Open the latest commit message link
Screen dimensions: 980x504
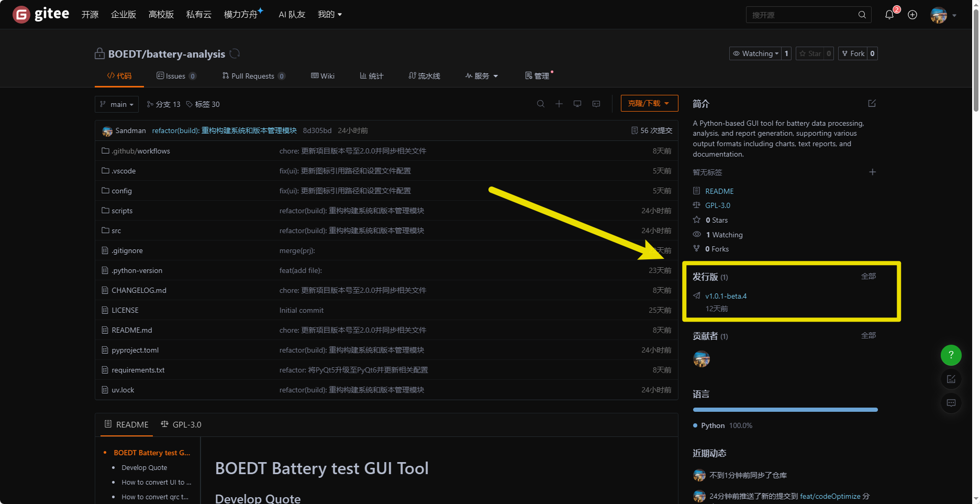[225, 130]
